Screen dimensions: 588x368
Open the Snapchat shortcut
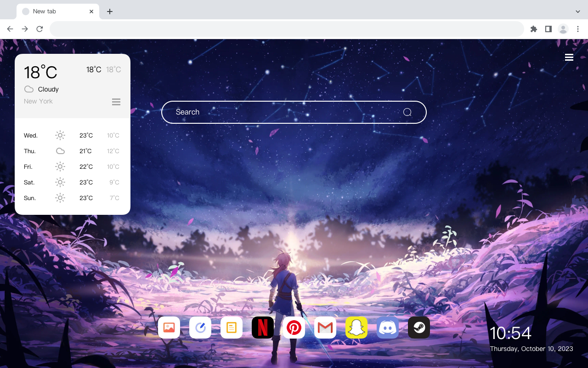click(x=356, y=328)
